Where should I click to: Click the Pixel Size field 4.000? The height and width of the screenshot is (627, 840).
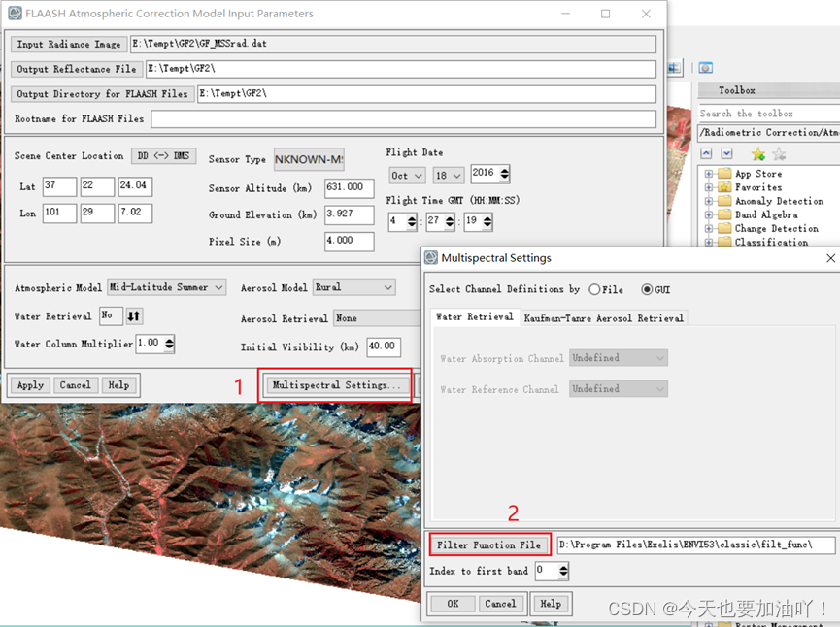350,242
